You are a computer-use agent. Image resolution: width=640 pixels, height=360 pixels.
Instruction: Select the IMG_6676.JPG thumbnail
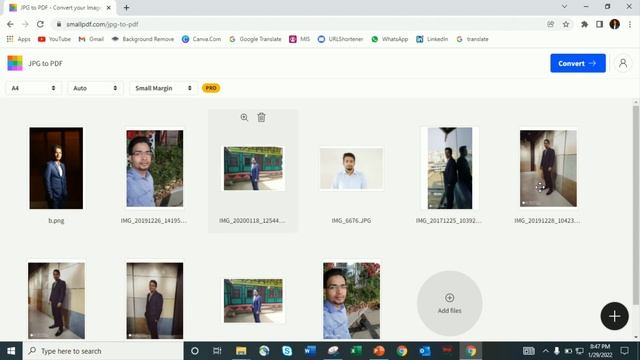351,169
